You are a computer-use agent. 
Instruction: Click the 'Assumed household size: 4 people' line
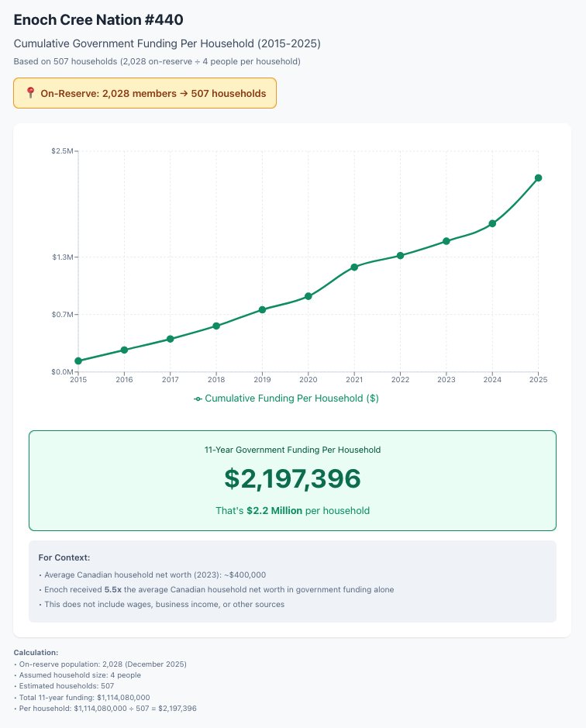(x=77, y=675)
